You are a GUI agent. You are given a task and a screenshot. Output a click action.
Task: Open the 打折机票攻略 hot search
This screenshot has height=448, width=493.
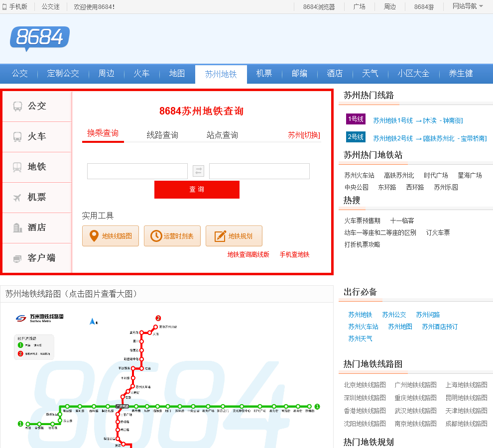[362, 244]
